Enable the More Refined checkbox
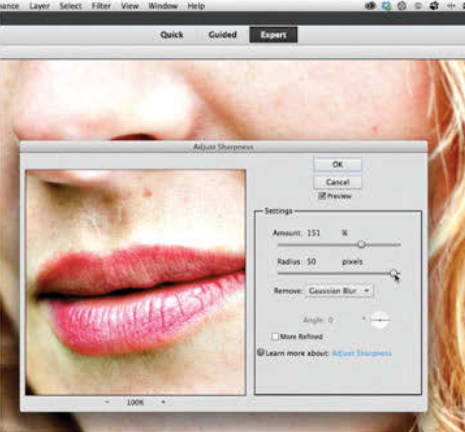Screen dimensions: 465x432 (x=275, y=336)
